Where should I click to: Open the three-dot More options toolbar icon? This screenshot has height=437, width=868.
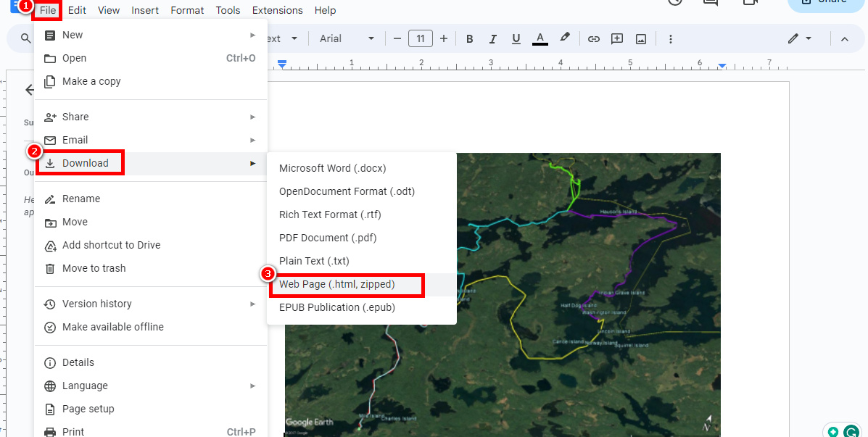(671, 38)
